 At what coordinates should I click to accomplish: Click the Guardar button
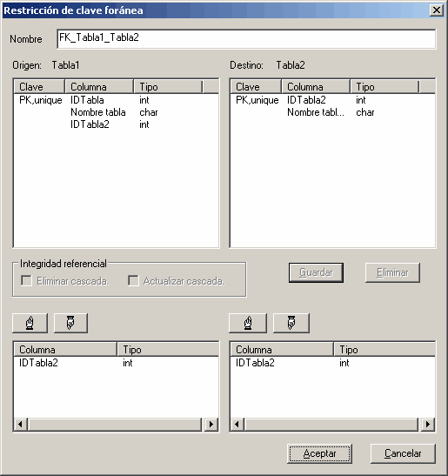(316, 272)
